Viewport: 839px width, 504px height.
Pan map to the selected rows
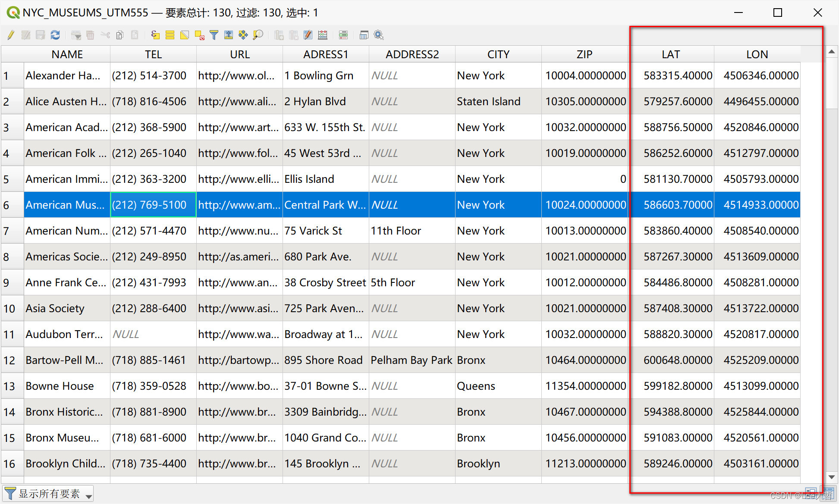pyautogui.click(x=243, y=35)
